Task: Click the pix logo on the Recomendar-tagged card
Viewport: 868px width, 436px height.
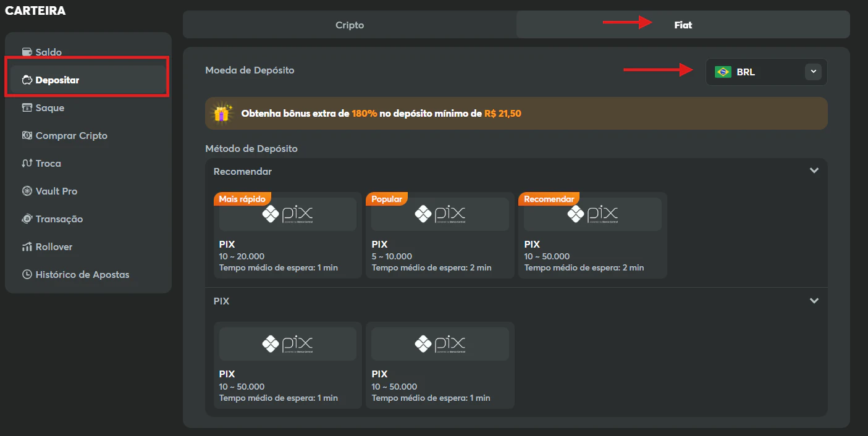Action: [x=592, y=214]
